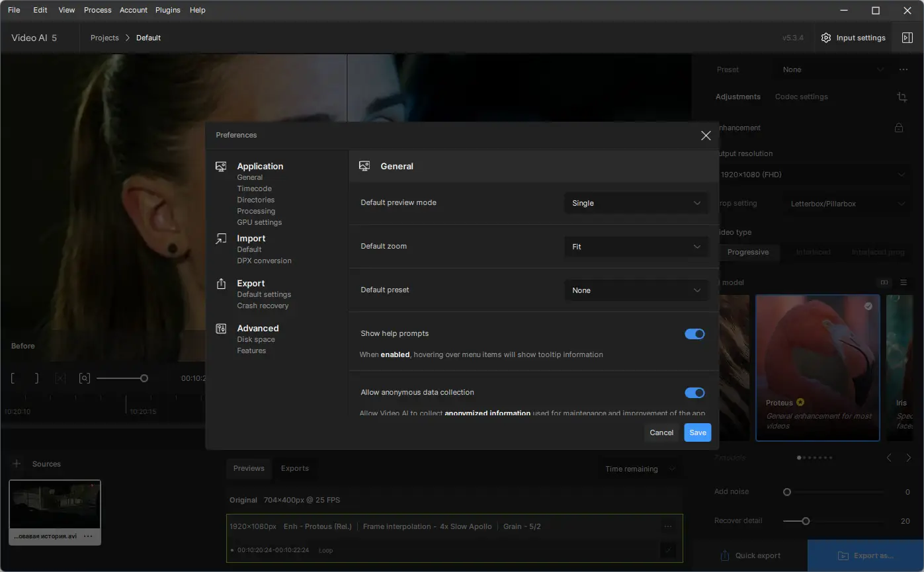Toggle the side panel icon in header
The height and width of the screenshot is (572, 924).
coord(907,38)
